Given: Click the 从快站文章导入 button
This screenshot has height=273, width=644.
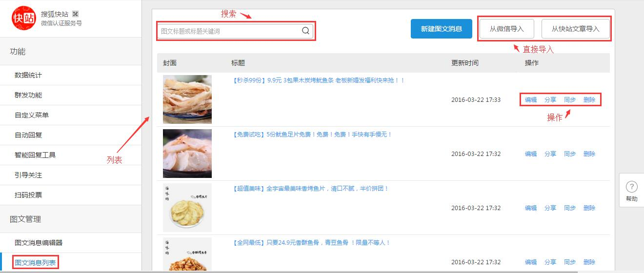Looking at the screenshot, I should pyautogui.click(x=576, y=29).
